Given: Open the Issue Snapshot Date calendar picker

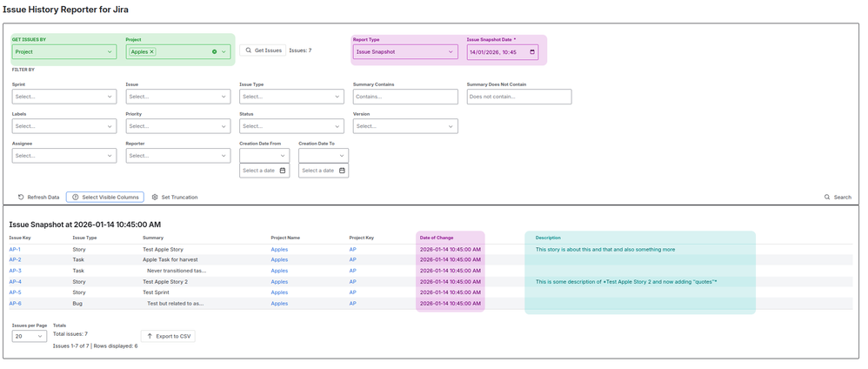Looking at the screenshot, I should pyautogui.click(x=532, y=52).
